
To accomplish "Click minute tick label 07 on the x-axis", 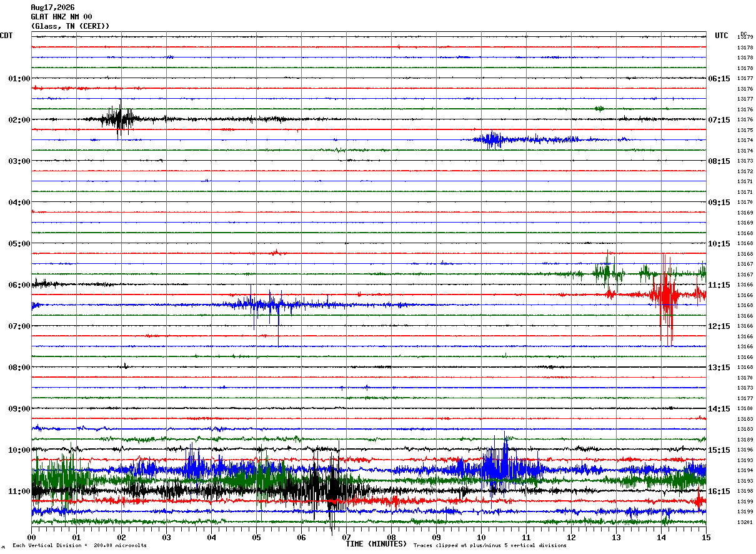I will pyautogui.click(x=346, y=537).
